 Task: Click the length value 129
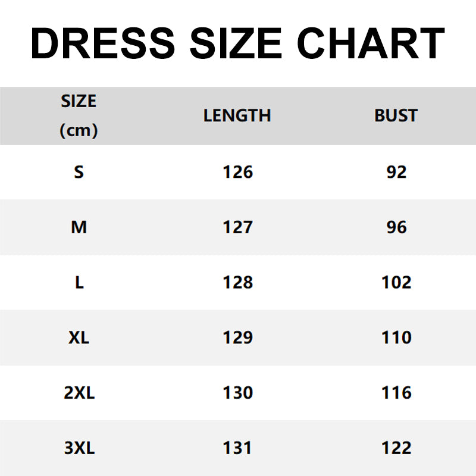click(237, 338)
